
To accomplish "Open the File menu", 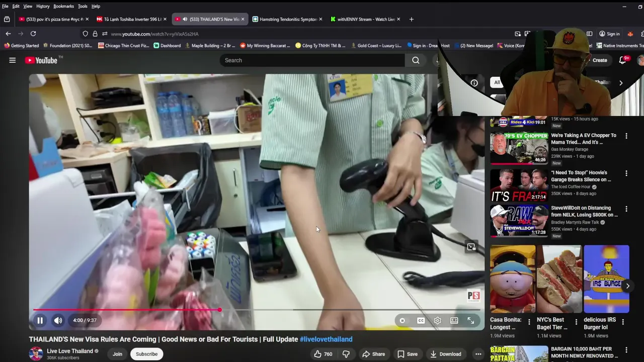I will [x=5, y=6].
